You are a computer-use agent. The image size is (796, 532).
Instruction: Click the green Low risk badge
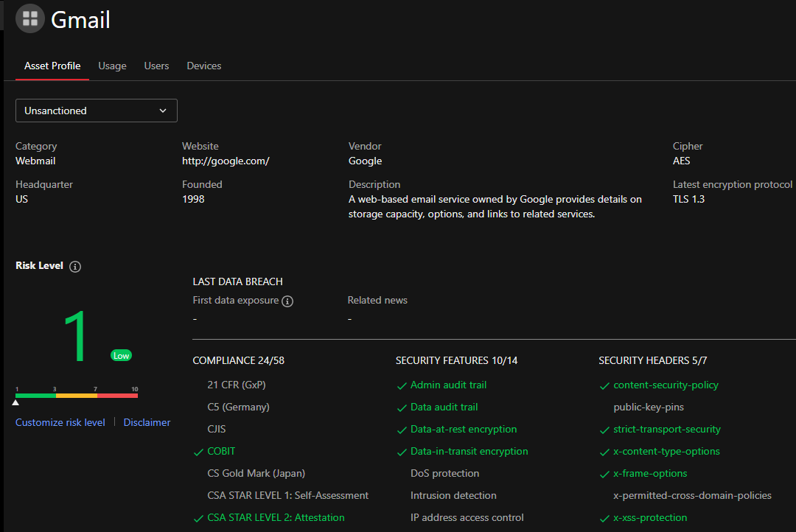[x=121, y=355]
